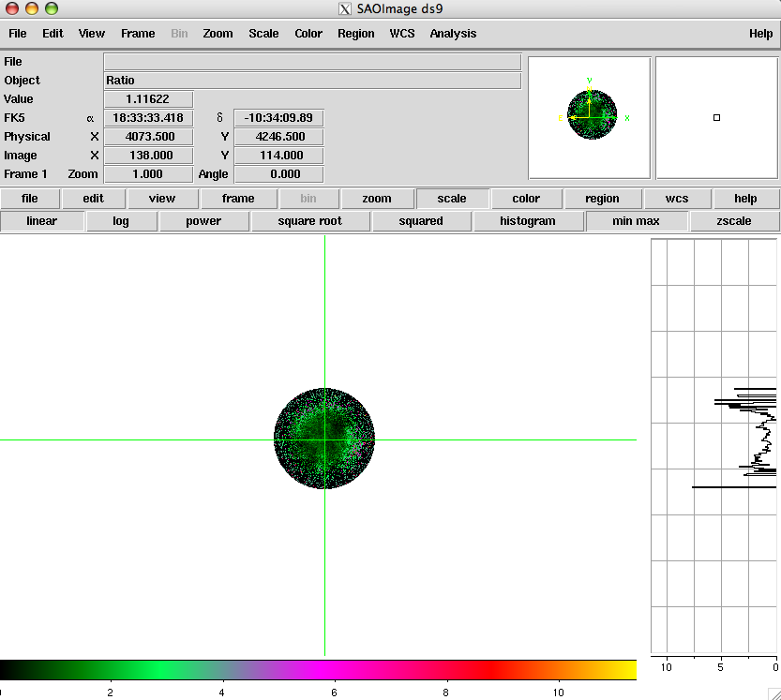The width and height of the screenshot is (781, 700).
Task: Open the Color menu in menu bar
Action: (308, 34)
